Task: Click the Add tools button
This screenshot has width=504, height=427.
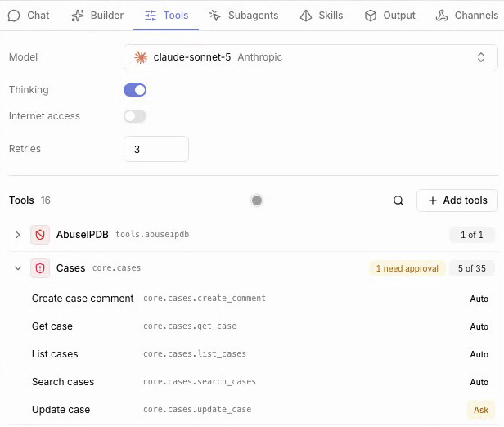Action: [457, 200]
